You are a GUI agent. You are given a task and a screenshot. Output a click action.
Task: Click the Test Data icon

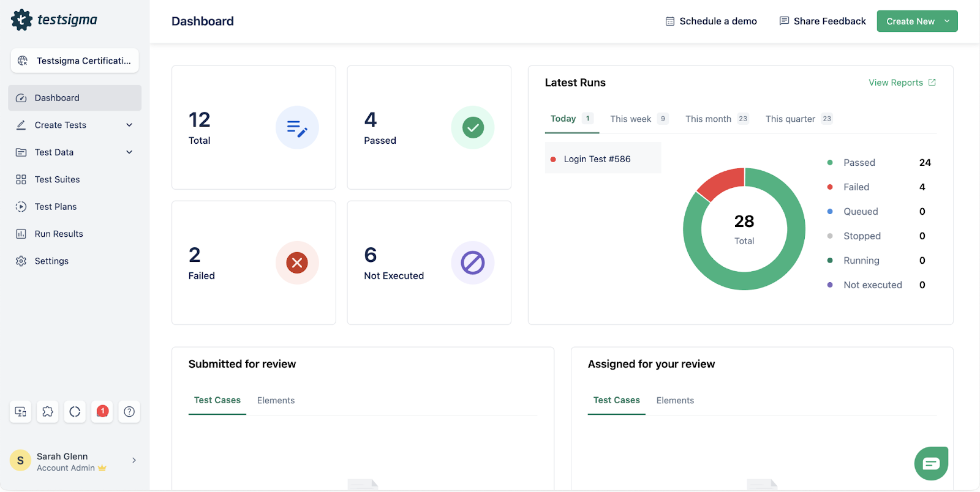click(x=21, y=152)
